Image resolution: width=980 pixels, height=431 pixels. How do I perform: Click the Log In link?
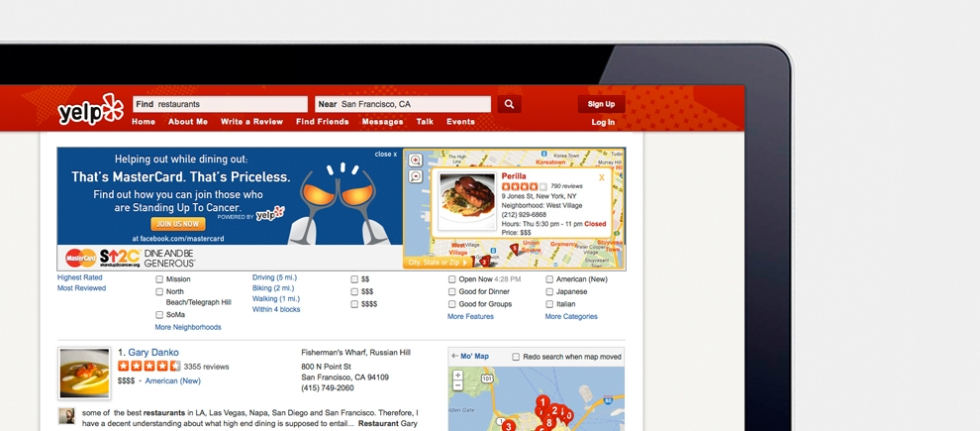pos(603,123)
